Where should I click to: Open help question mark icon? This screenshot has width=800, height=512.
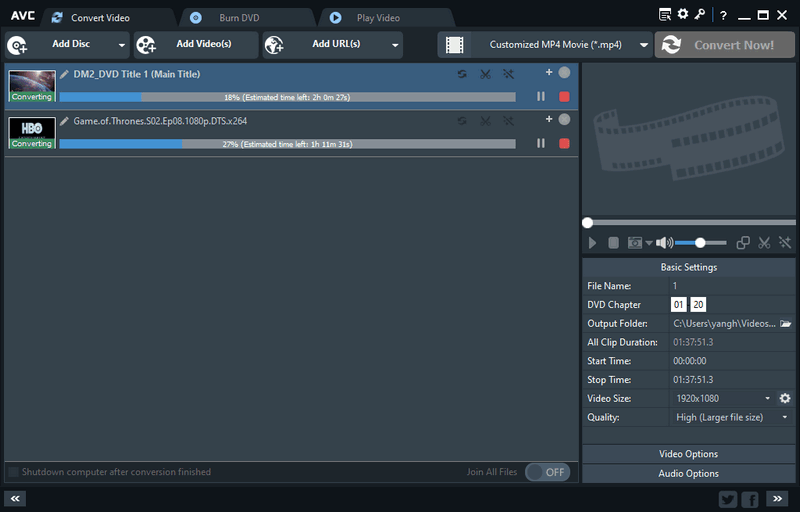(x=723, y=15)
